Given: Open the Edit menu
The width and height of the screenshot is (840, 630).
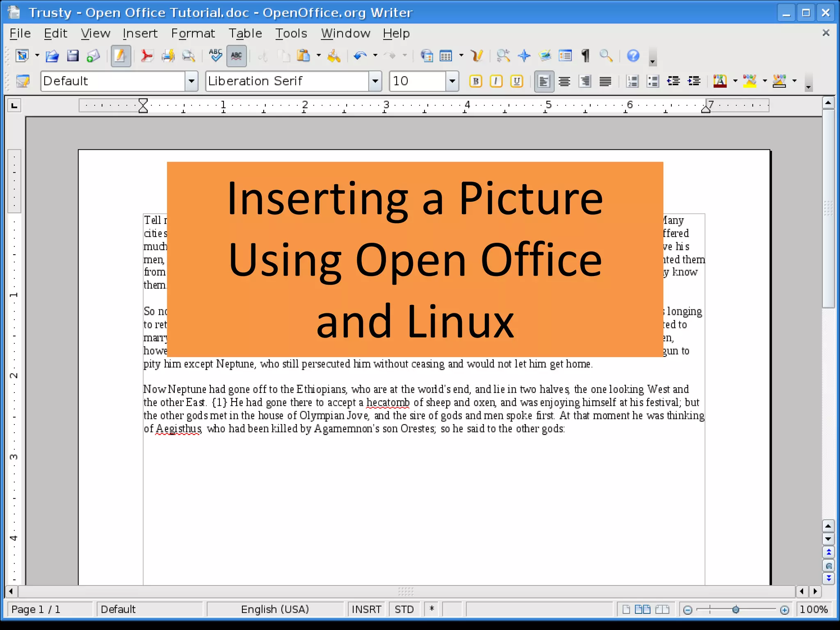Looking at the screenshot, I should tap(55, 33).
